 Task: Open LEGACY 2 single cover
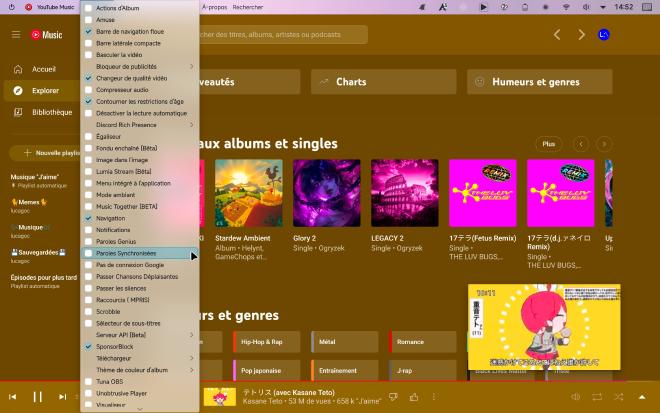point(405,193)
